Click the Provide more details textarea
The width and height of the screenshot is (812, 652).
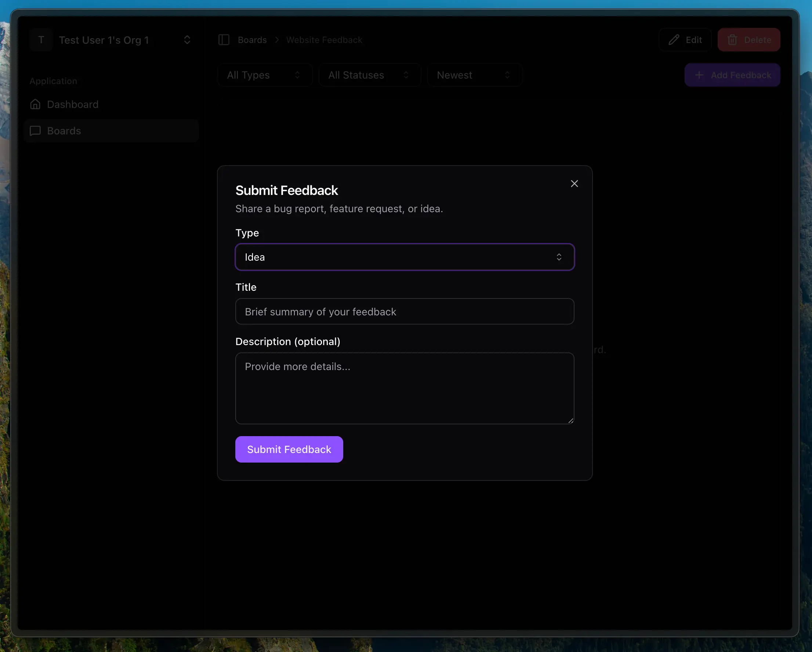coord(405,389)
